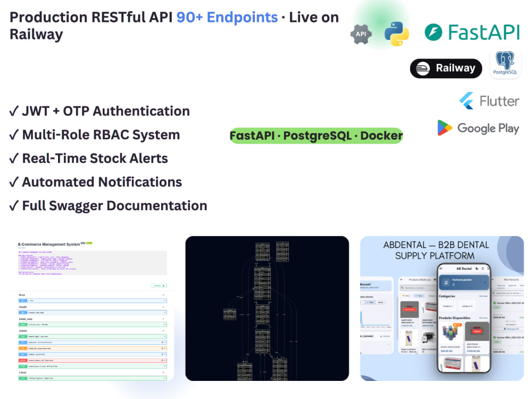532x399 pixels.
Task: Expand the orange PUT endpoint under Admin
Action: [93, 348]
